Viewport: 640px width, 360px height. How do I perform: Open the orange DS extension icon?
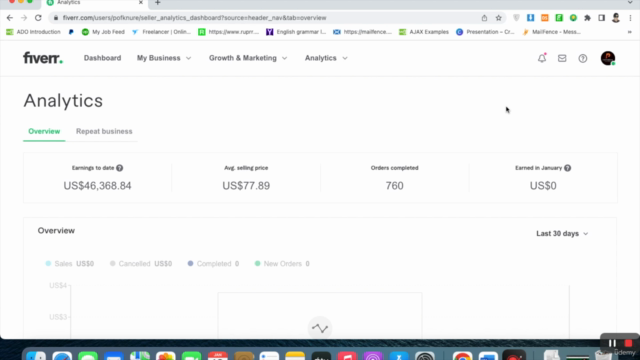[544, 18]
